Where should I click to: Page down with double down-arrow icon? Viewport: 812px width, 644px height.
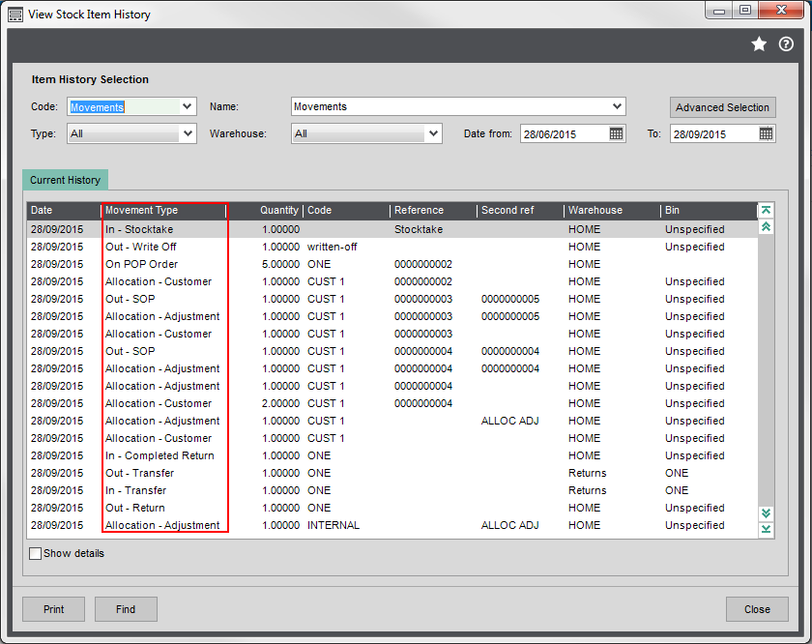(x=766, y=512)
